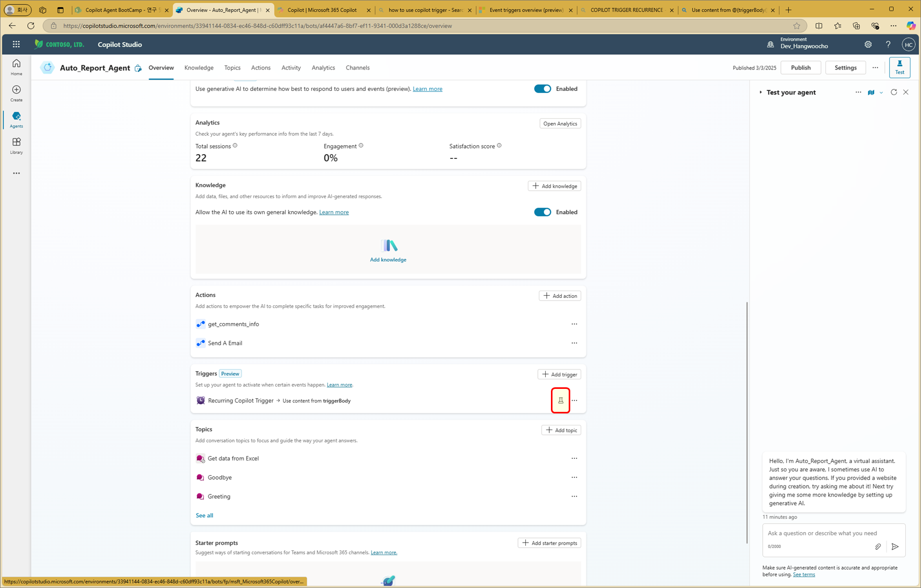Open the help question mark icon

[888, 44]
